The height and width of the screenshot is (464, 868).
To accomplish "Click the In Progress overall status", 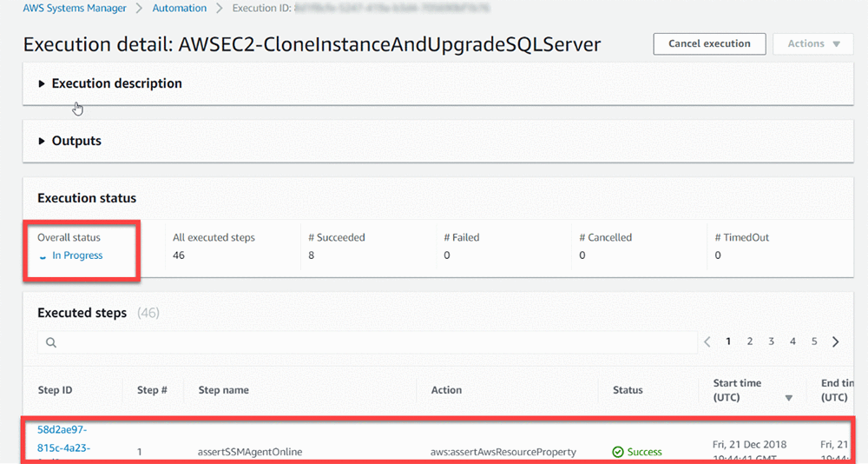I will tap(77, 255).
